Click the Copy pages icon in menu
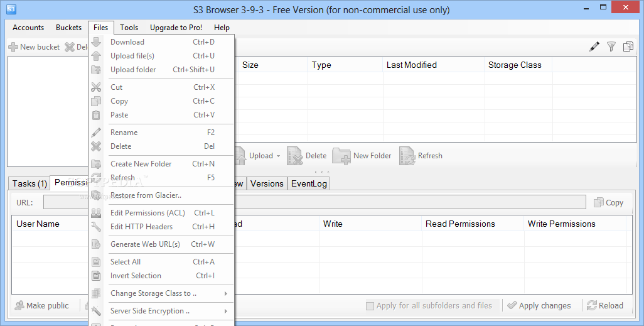Image resolution: width=644 pixels, height=326 pixels. pos(96,101)
